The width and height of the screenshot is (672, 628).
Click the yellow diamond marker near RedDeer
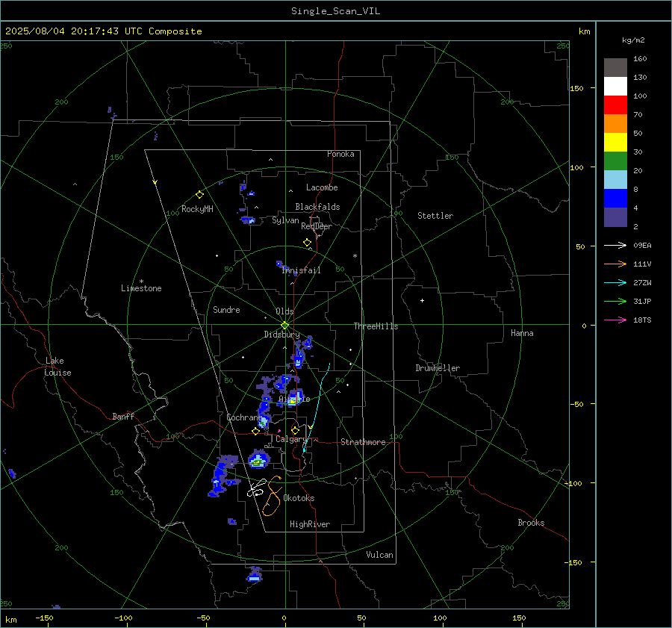[x=307, y=243]
